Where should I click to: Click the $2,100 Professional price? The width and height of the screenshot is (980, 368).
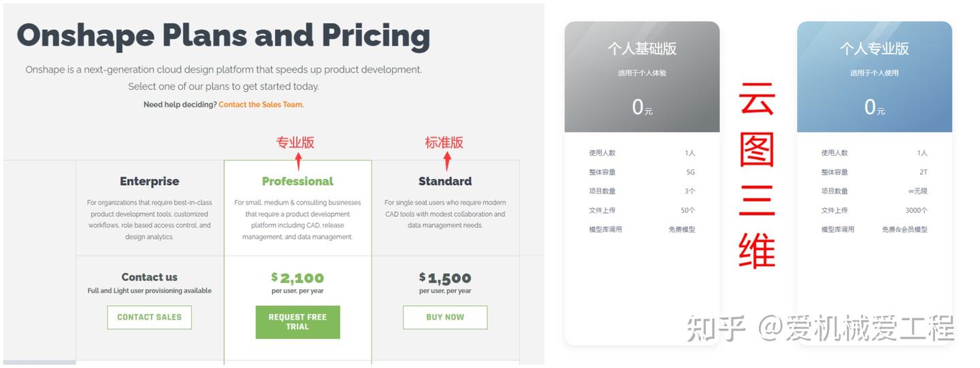point(297,278)
